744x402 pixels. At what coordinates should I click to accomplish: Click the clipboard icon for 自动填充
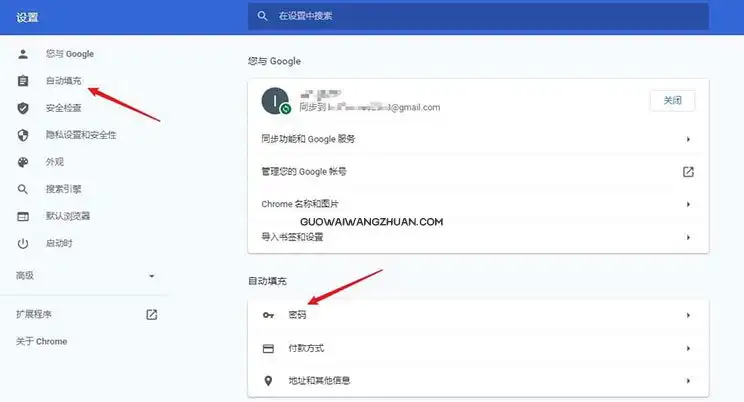(23, 81)
